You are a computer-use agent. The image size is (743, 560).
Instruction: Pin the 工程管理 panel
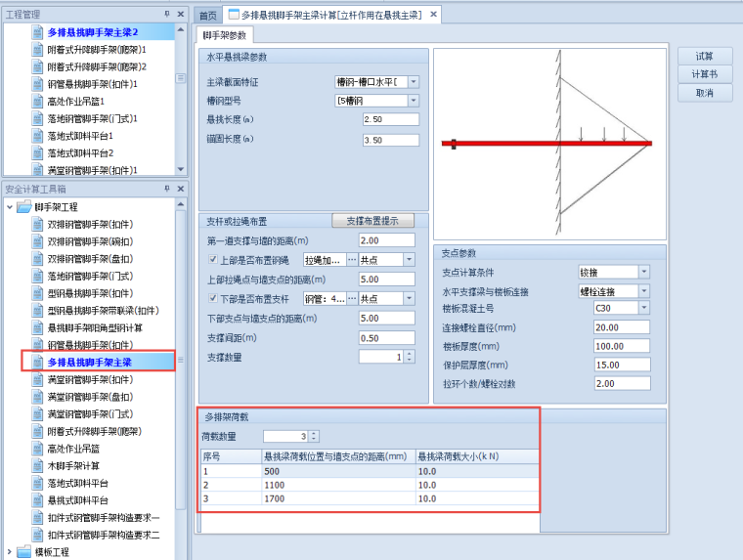(167, 15)
